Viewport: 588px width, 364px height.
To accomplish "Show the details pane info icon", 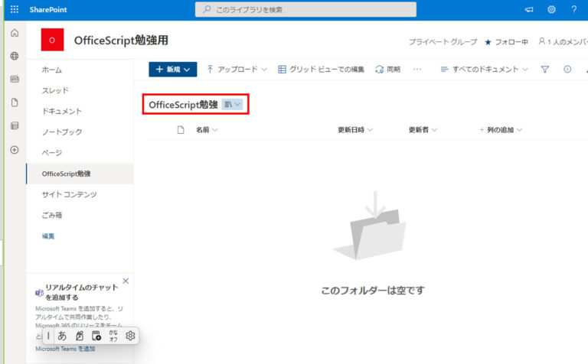I will pos(567,70).
